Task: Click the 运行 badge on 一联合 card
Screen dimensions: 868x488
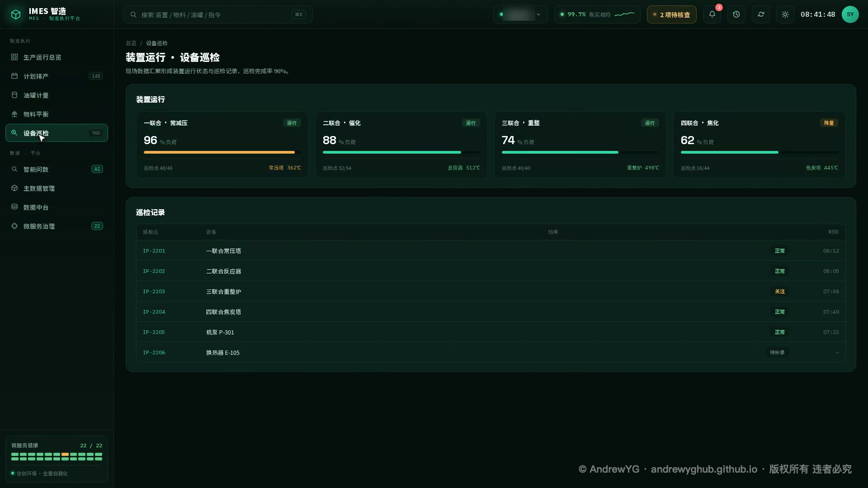Action: click(292, 123)
